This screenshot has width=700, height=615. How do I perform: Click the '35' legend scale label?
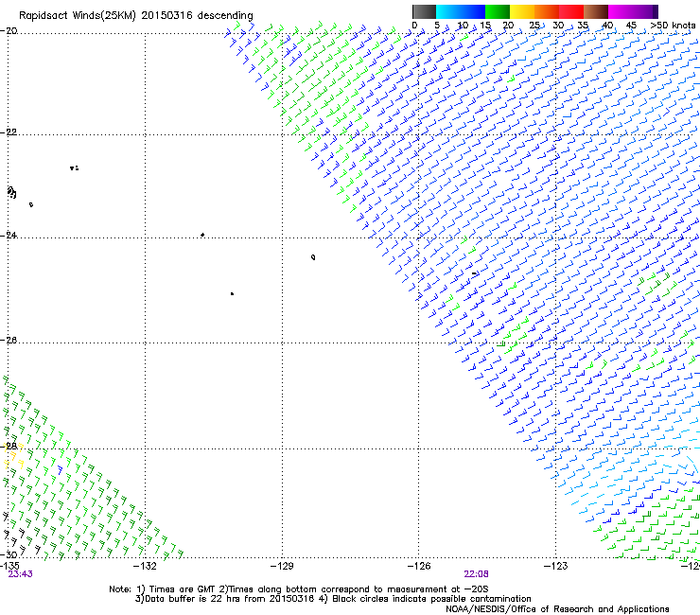(583, 26)
